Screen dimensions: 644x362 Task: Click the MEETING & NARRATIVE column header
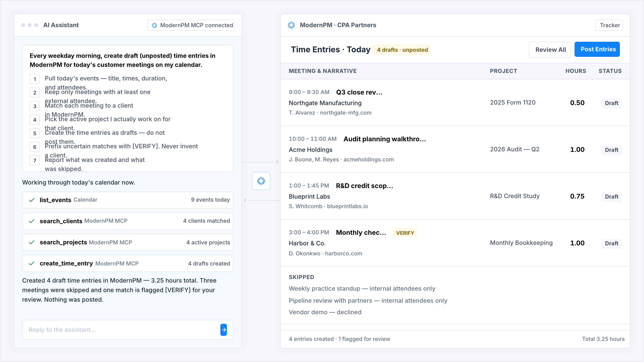[323, 71]
